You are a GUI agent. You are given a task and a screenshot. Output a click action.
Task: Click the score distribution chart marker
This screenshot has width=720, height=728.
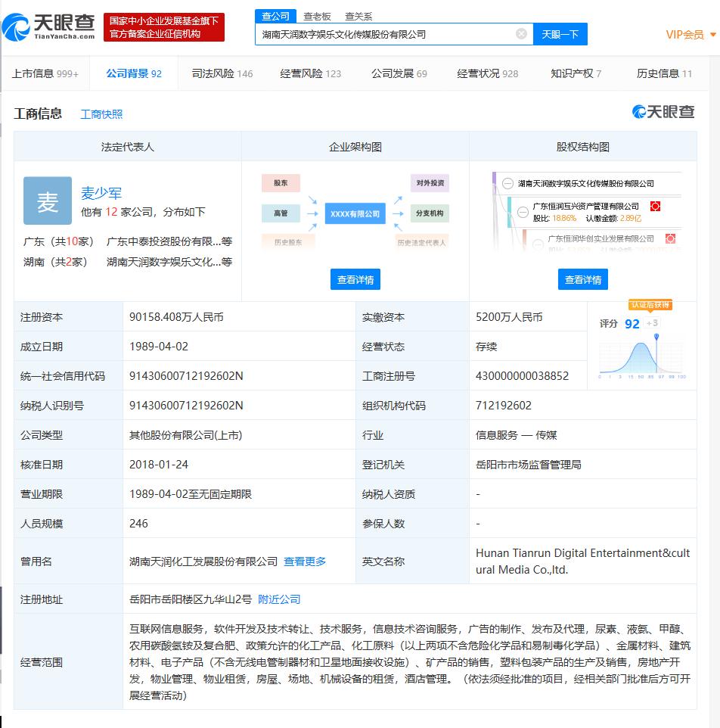656,337
